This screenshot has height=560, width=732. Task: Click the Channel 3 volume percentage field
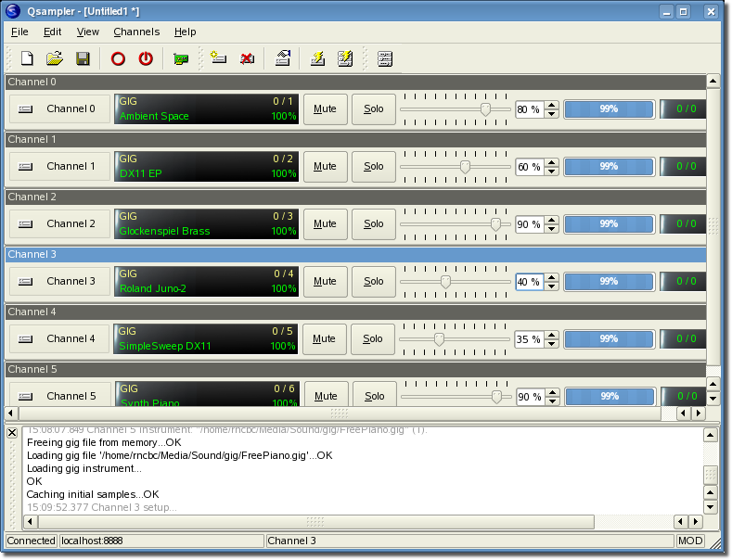[529, 282]
